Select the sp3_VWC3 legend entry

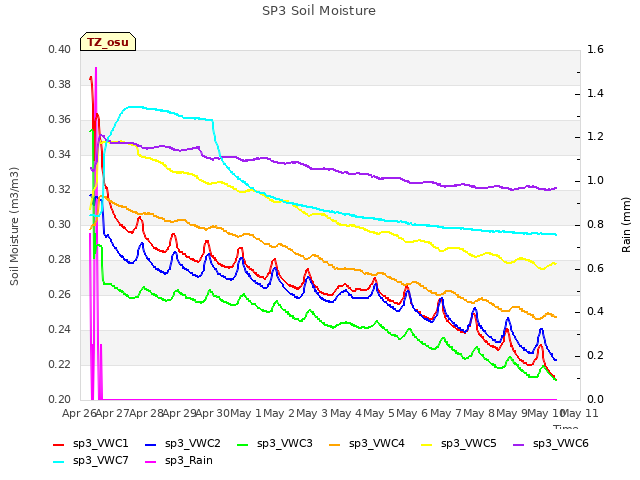point(275,444)
